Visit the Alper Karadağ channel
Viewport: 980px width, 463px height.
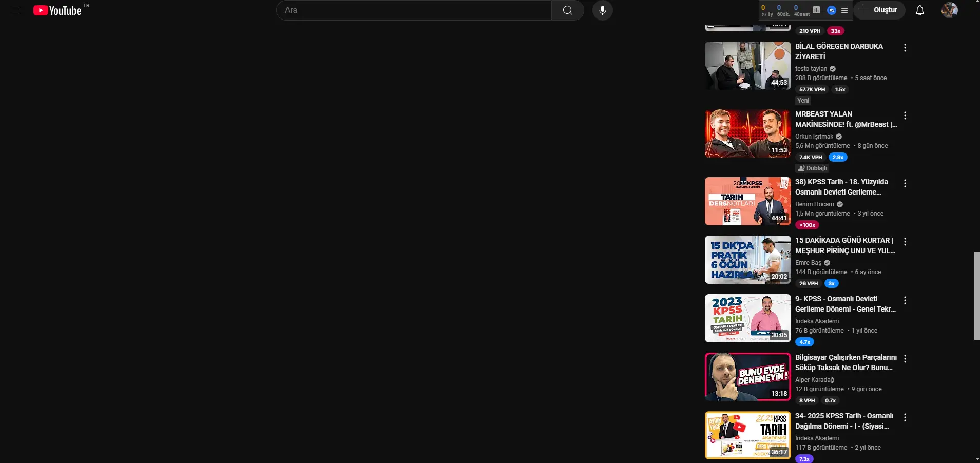(x=814, y=380)
